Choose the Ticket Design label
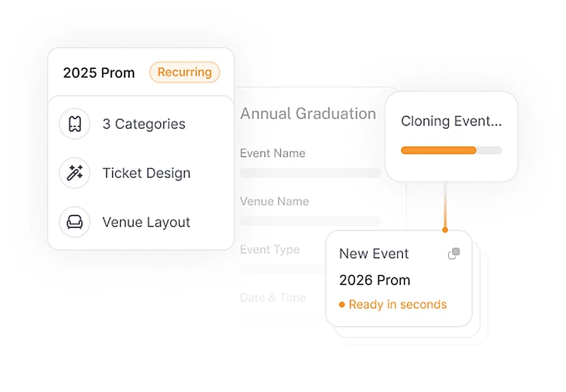 click(146, 173)
